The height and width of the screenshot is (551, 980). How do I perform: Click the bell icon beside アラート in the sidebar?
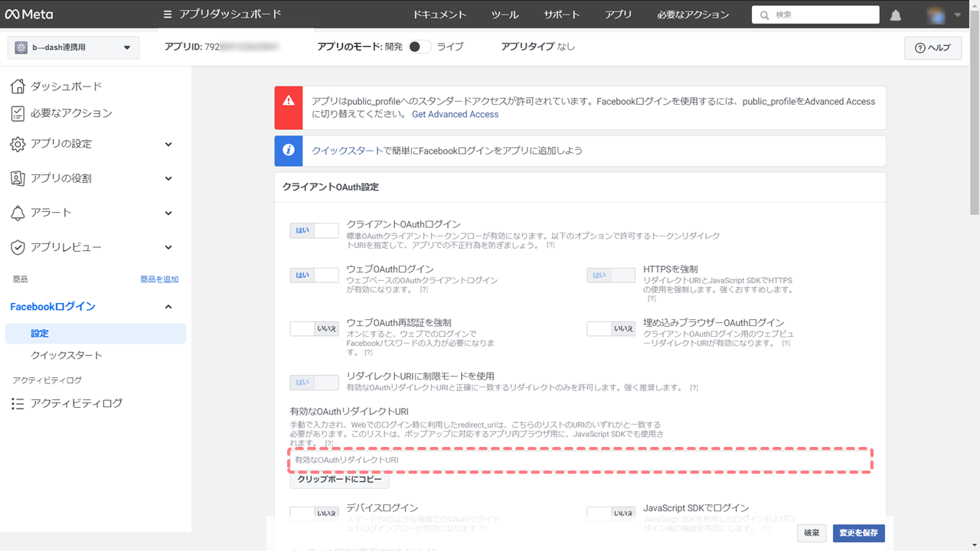pyautogui.click(x=18, y=213)
